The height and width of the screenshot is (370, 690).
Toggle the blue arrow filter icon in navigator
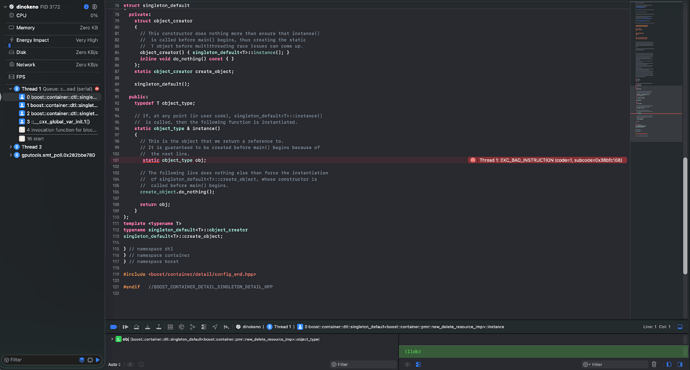point(98,360)
